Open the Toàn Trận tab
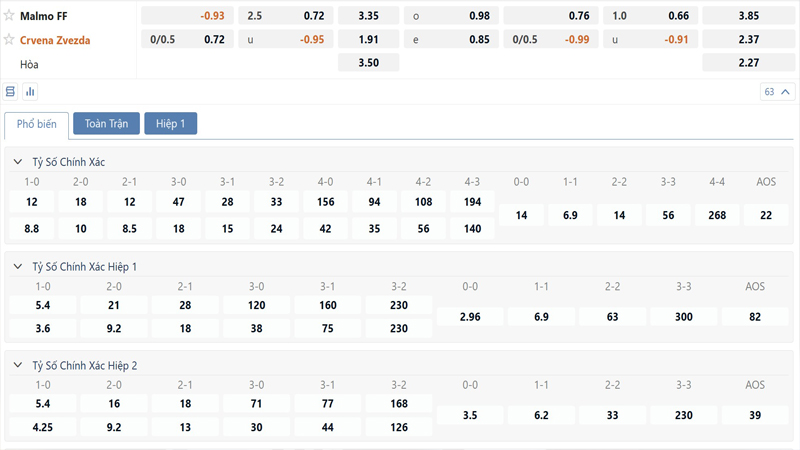The image size is (800, 450). 106,124
